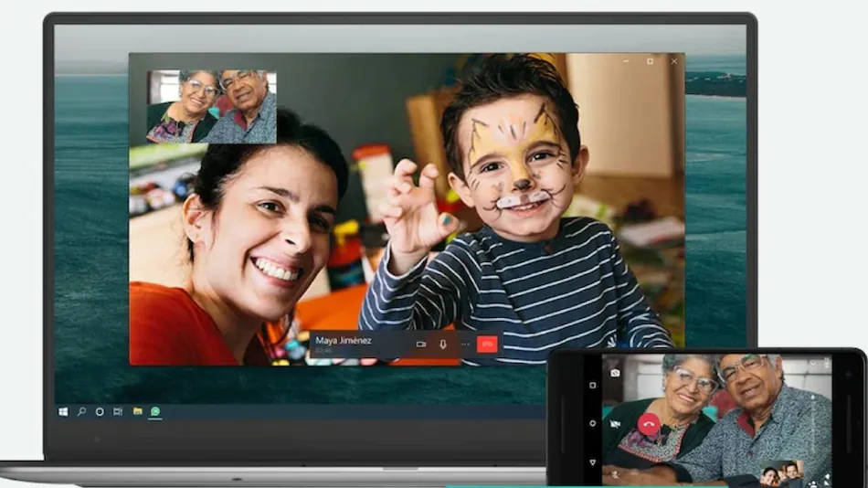The image size is (868, 488).
Task: Maximize the video call window
Action: (650, 61)
